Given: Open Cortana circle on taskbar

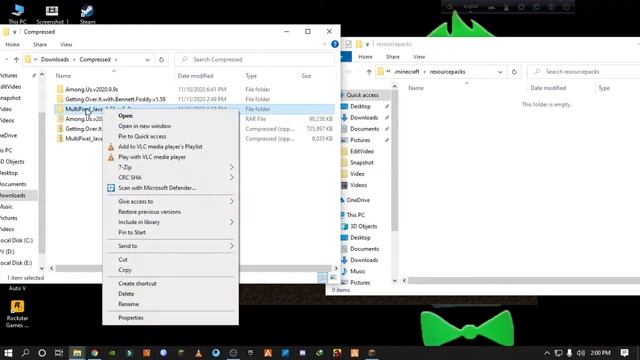Looking at the screenshot, I should [42, 353].
